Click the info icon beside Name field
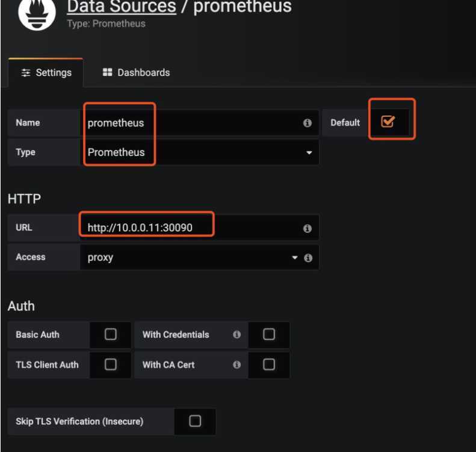Image resolution: width=476 pixels, height=452 pixels. [x=308, y=123]
